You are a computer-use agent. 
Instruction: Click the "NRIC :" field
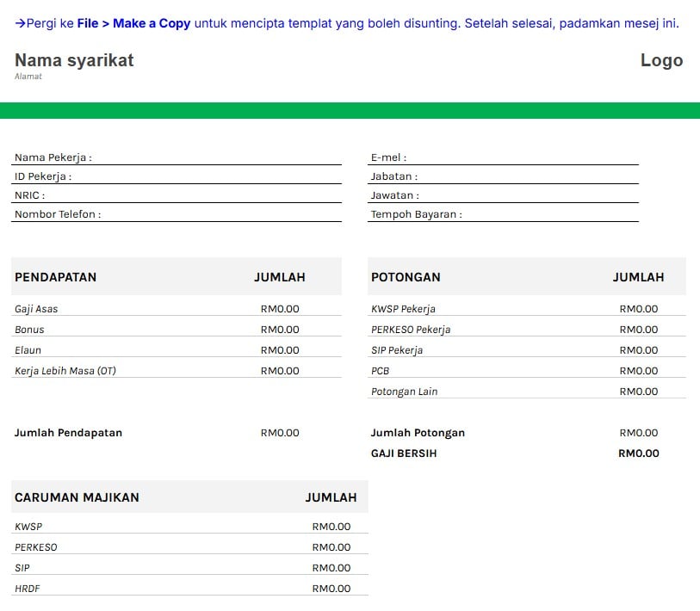[177, 195]
